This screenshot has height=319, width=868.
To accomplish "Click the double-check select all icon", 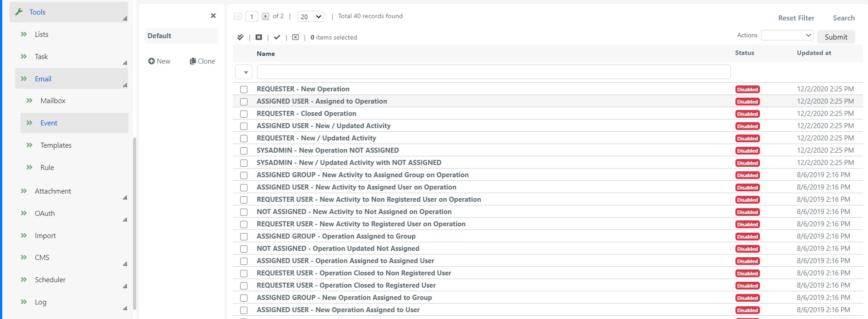I will pos(240,37).
